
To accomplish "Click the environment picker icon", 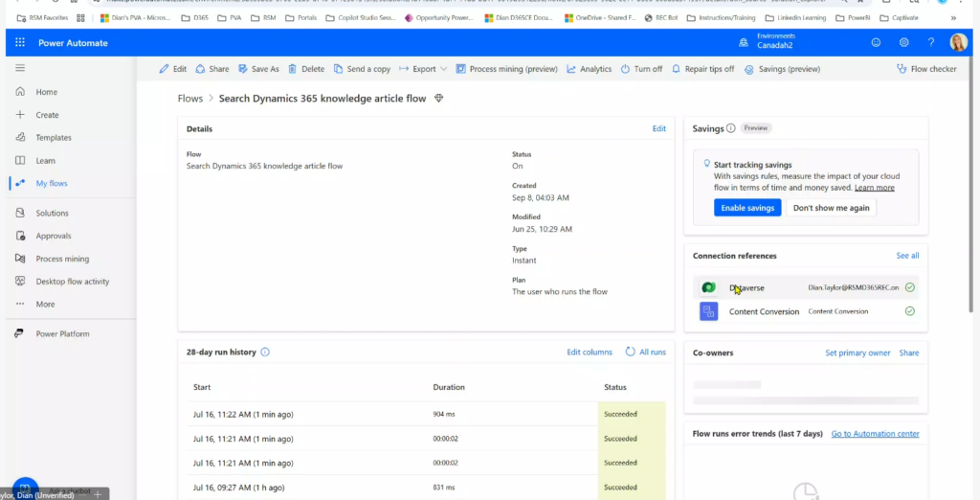I will [743, 42].
